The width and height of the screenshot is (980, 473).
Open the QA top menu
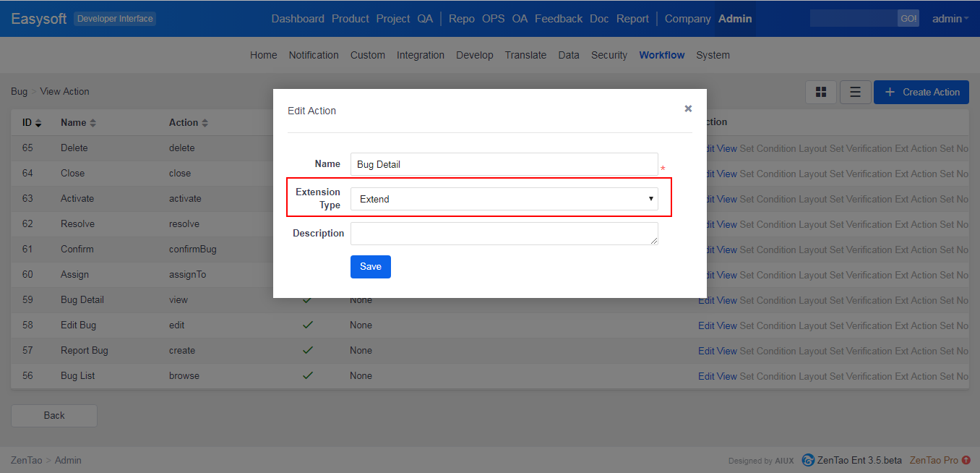point(425,19)
